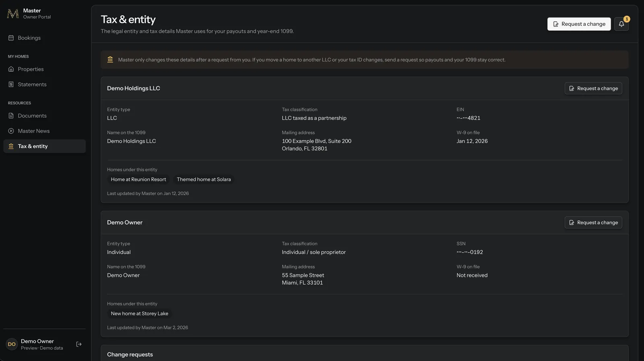644x361 pixels.
Task: Click Last updated by Master on Mar 2, 2026
Action: pyautogui.click(x=147, y=328)
